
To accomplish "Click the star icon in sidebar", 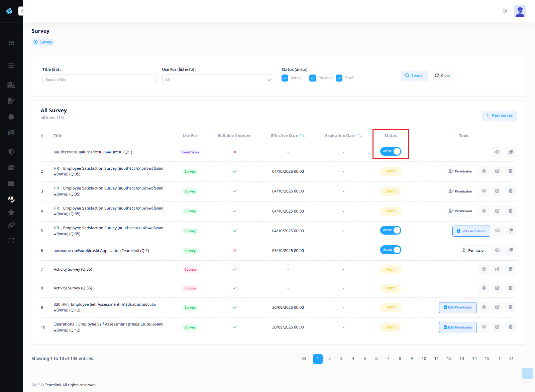I will pos(11,213).
